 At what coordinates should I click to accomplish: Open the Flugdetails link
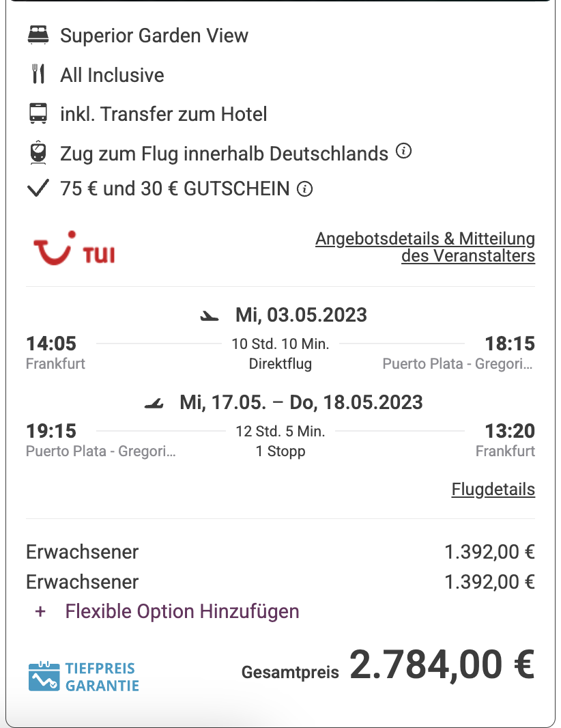pos(493,490)
